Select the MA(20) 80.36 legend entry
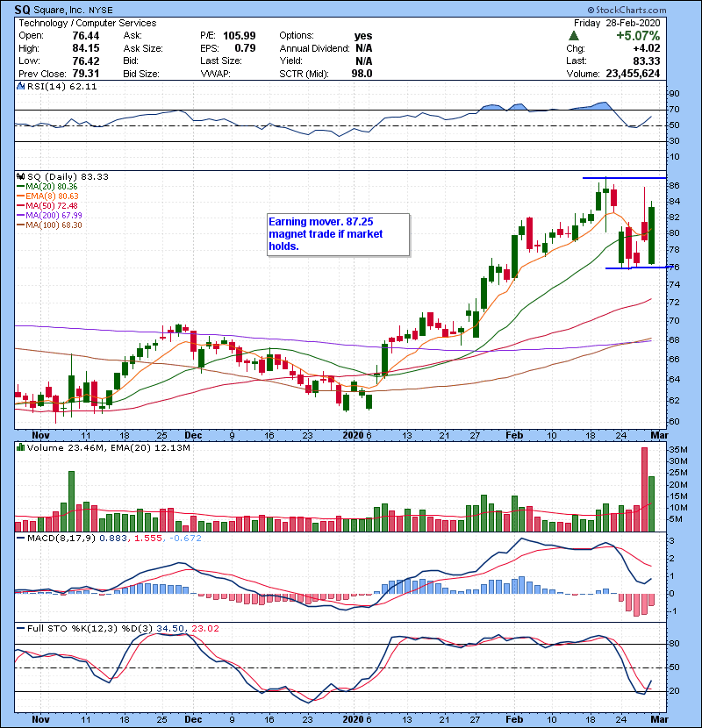Screen dimensions: 702x728 pyautogui.click(x=47, y=187)
